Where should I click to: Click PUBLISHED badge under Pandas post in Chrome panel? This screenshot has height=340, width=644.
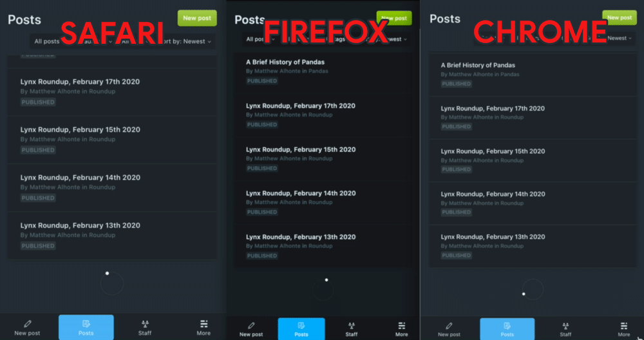click(457, 84)
